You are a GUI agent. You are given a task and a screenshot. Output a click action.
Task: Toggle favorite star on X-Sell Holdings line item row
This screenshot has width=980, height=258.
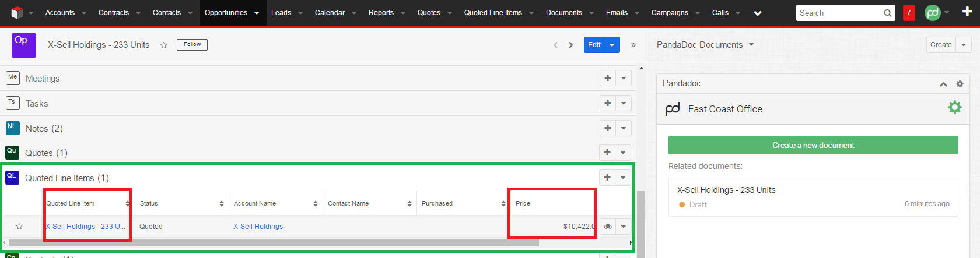click(x=19, y=227)
